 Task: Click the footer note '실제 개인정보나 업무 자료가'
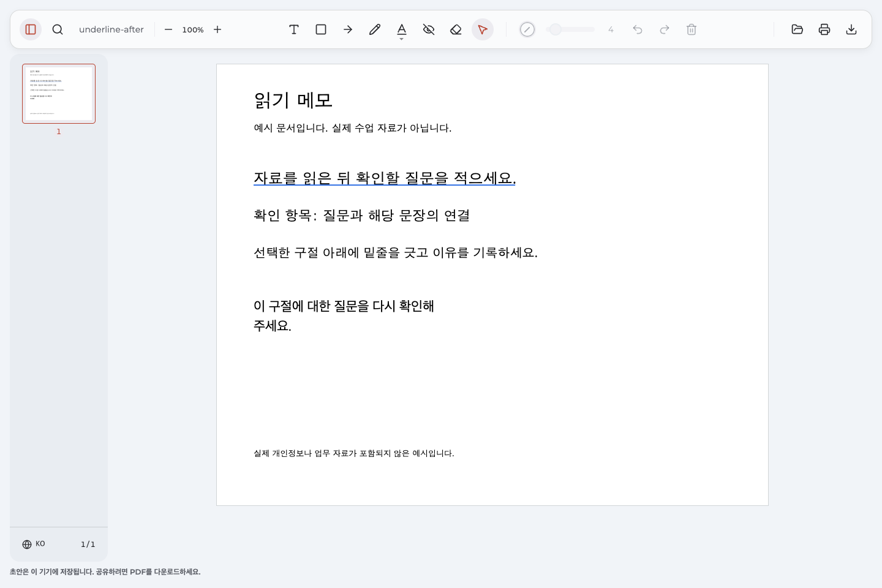(x=354, y=453)
